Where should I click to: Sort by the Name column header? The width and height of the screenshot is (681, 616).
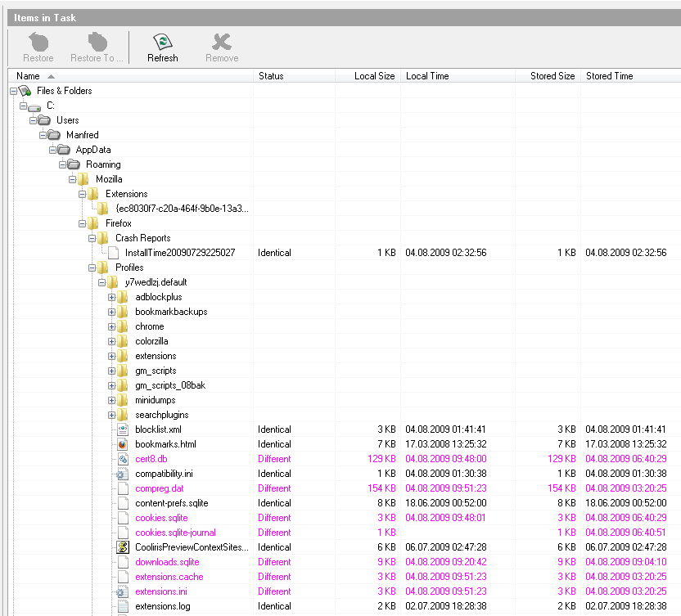coord(28,76)
